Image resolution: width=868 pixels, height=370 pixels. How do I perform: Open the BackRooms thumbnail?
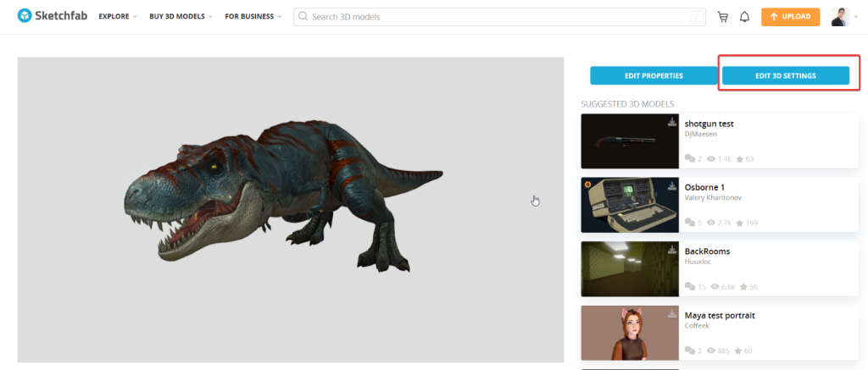click(x=630, y=268)
